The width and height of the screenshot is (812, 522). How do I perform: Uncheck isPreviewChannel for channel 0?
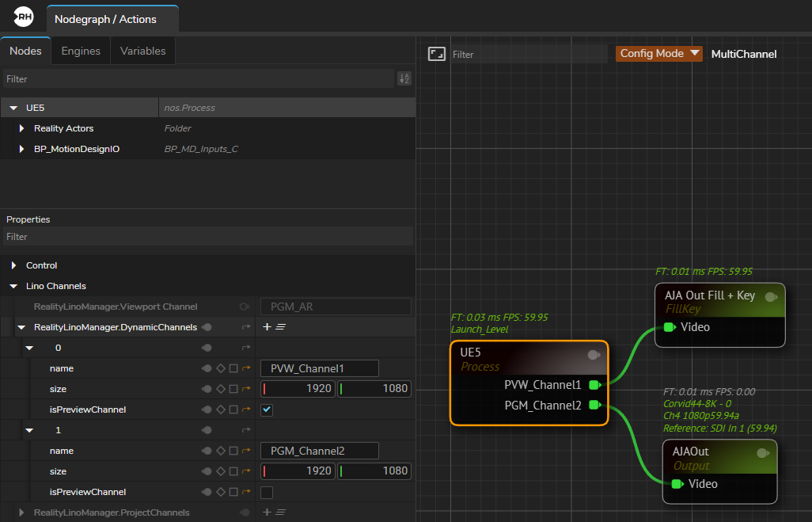point(267,410)
